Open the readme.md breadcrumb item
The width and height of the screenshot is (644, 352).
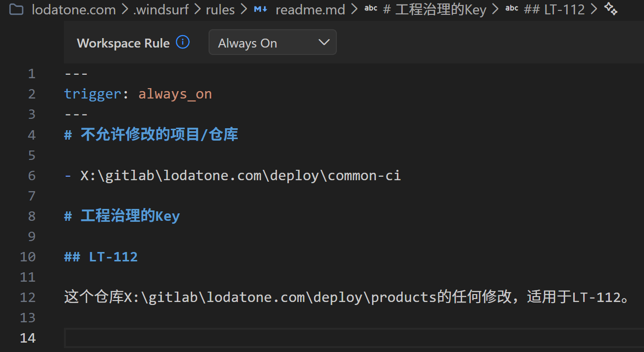(x=310, y=9)
